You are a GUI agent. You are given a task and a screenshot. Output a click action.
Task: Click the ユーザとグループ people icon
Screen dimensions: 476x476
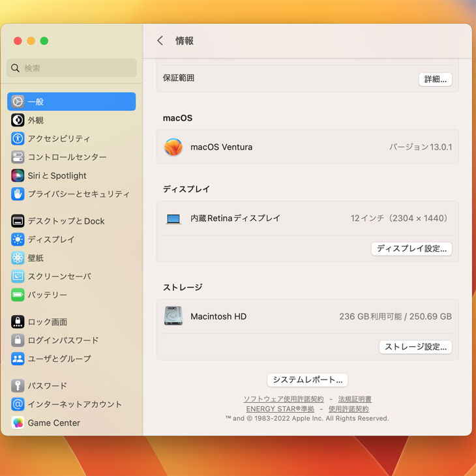pyautogui.click(x=18, y=359)
